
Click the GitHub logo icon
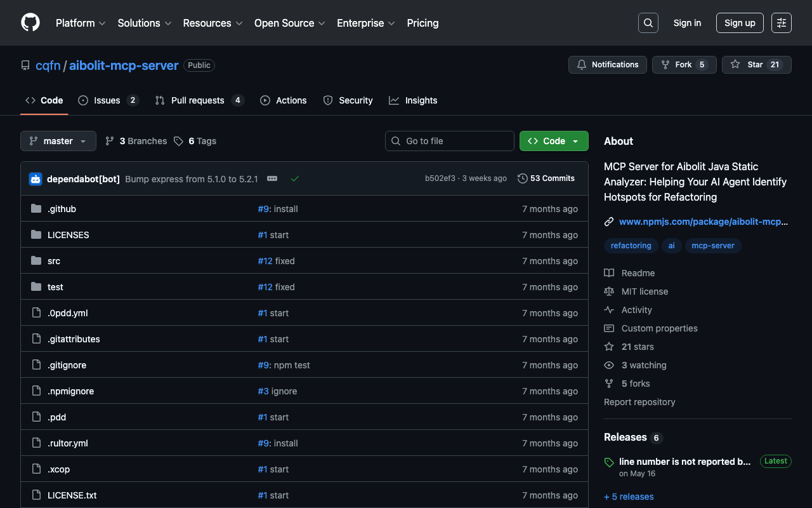tap(30, 23)
